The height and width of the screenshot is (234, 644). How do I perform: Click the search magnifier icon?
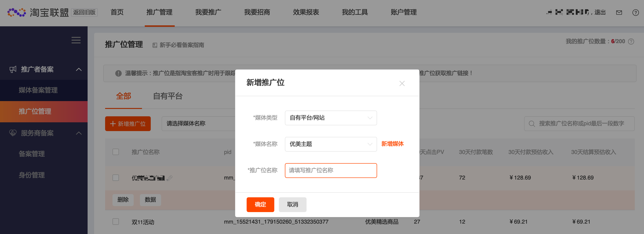click(532, 124)
